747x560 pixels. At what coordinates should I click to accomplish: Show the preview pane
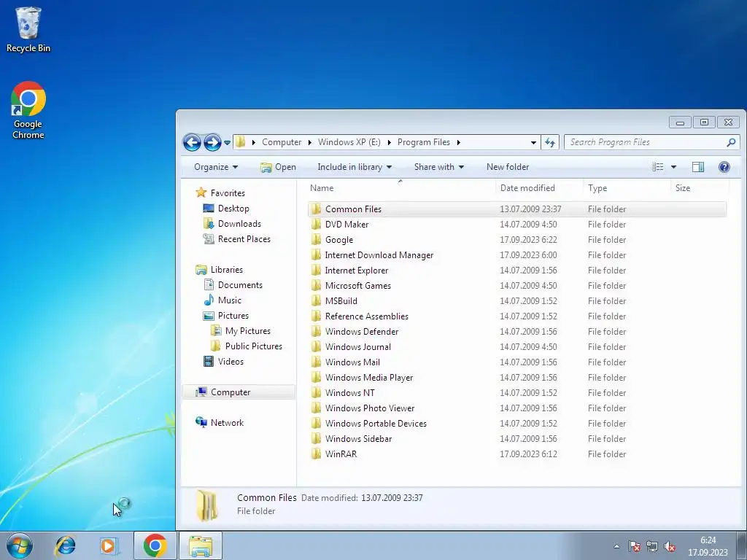(x=698, y=167)
